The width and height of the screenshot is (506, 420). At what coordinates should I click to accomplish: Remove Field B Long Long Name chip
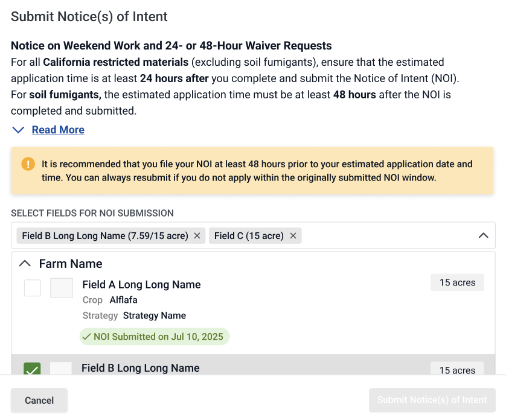(x=197, y=236)
